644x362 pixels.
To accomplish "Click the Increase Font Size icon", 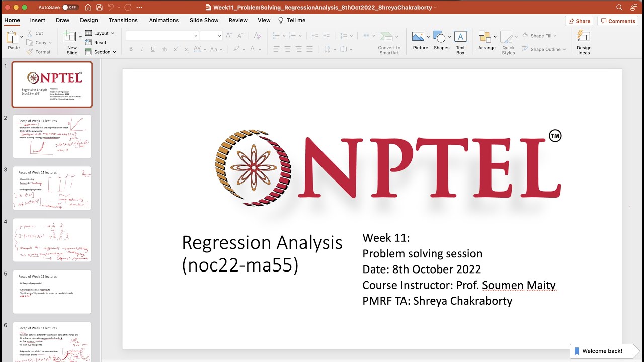I will [x=229, y=36].
